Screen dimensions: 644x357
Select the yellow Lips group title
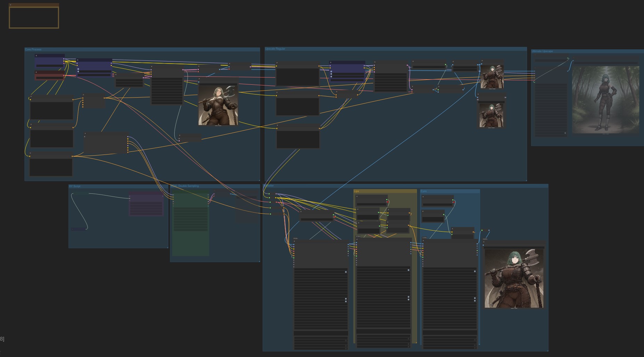click(x=356, y=191)
